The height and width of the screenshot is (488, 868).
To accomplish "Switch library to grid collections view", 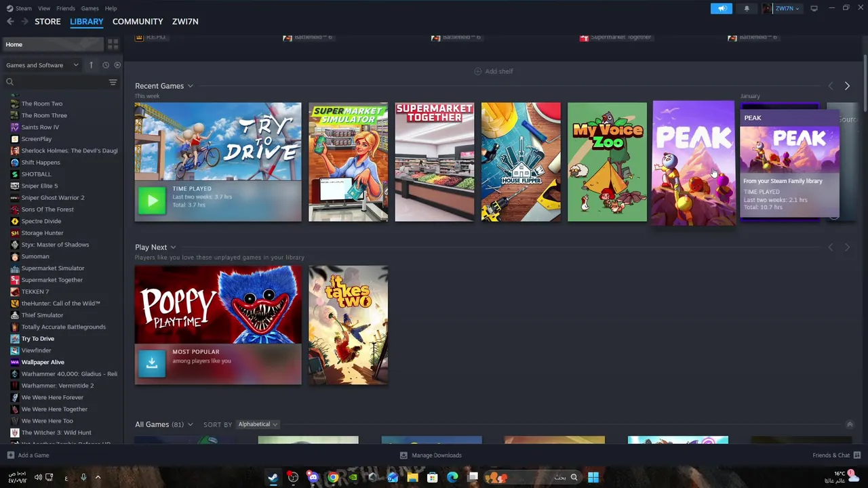I will 113,44.
